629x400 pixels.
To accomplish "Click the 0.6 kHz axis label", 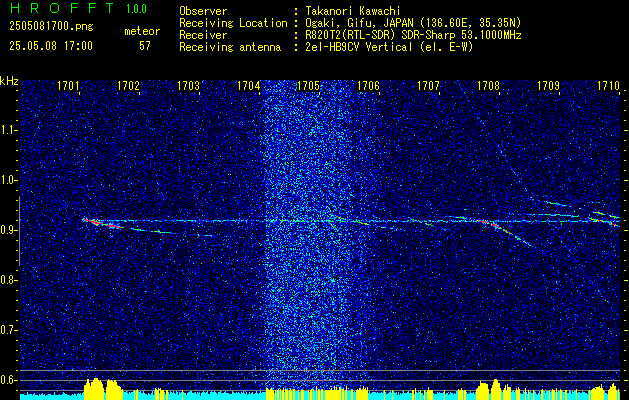I will (9, 380).
